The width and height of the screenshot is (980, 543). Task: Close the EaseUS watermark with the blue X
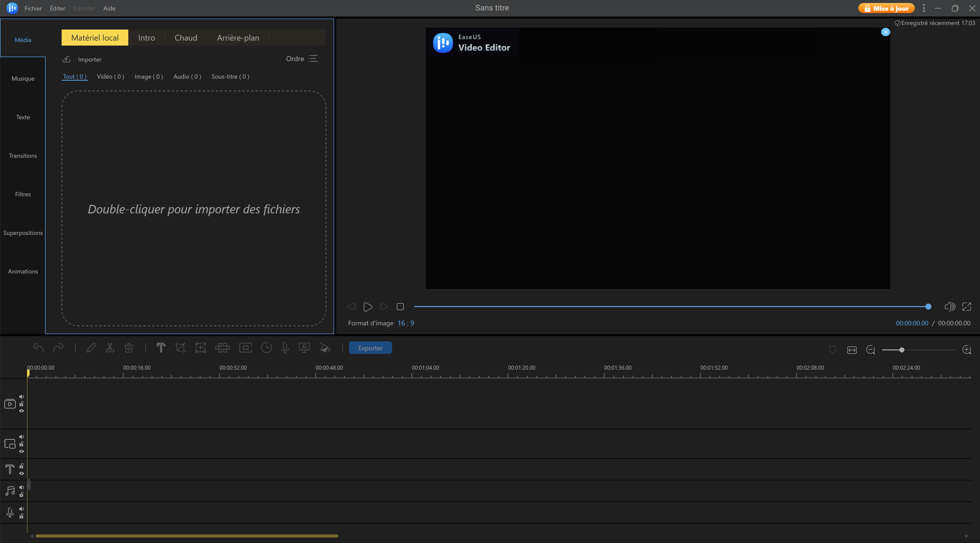coord(886,32)
